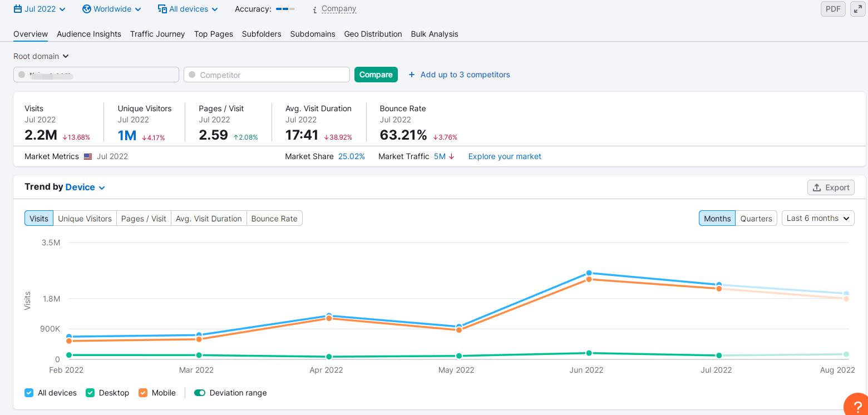Image resolution: width=868 pixels, height=415 pixels.
Task: Expand the Root domain dropdown
Action: click(x=41, y=56)
